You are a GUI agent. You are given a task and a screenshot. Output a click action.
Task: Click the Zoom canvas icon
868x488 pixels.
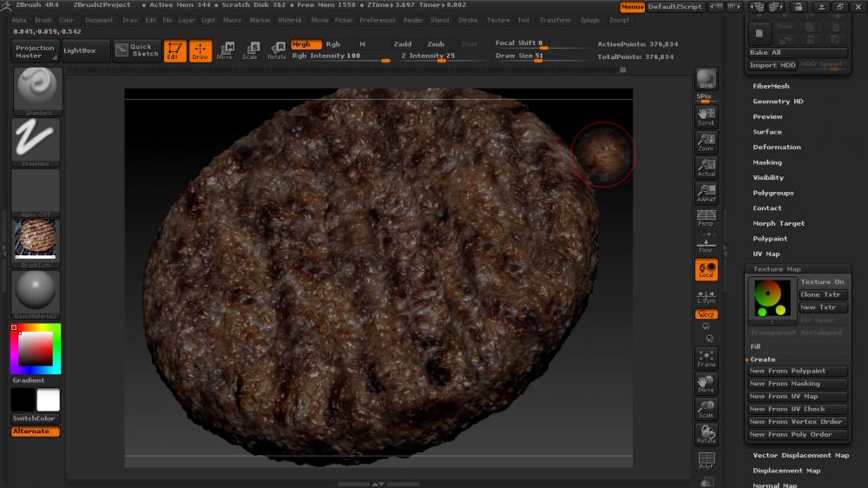pyautogui.click(x=707, y=142)
